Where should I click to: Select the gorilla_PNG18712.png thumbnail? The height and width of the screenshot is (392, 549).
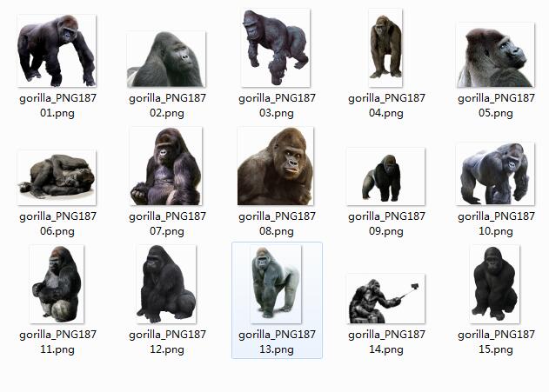pyautogui.click(x=166, y=284)
